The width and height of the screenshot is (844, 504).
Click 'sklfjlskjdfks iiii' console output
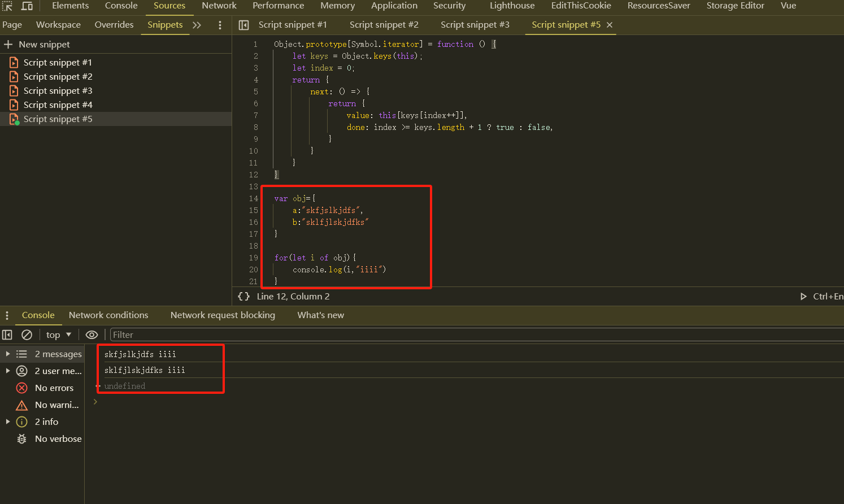pyautogui.click(x=145, y=370)
